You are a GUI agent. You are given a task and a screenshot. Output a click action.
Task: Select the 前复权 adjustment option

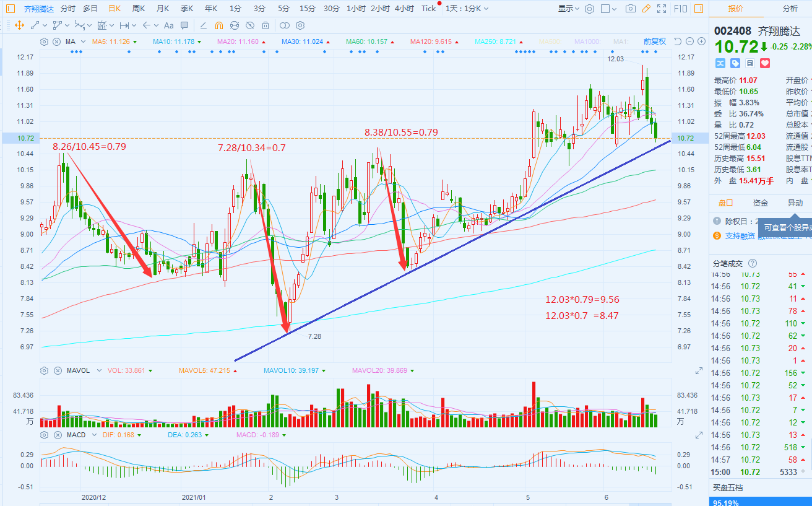coord(654,41)
